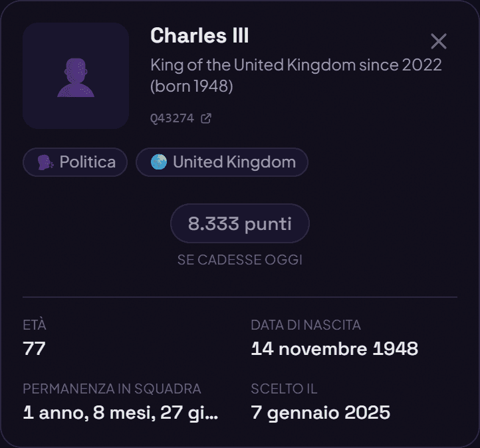Click the person silhouette icon in avatar

point(76,78)
